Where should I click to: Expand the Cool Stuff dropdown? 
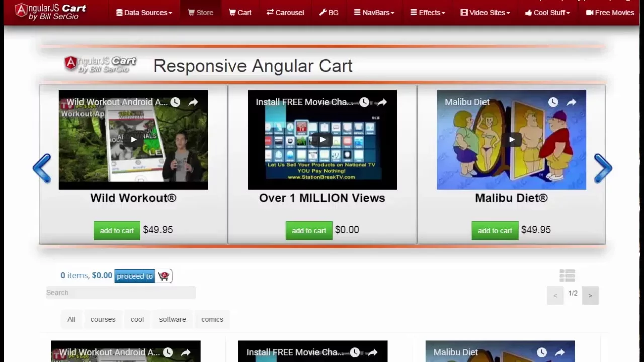(547, 12)
